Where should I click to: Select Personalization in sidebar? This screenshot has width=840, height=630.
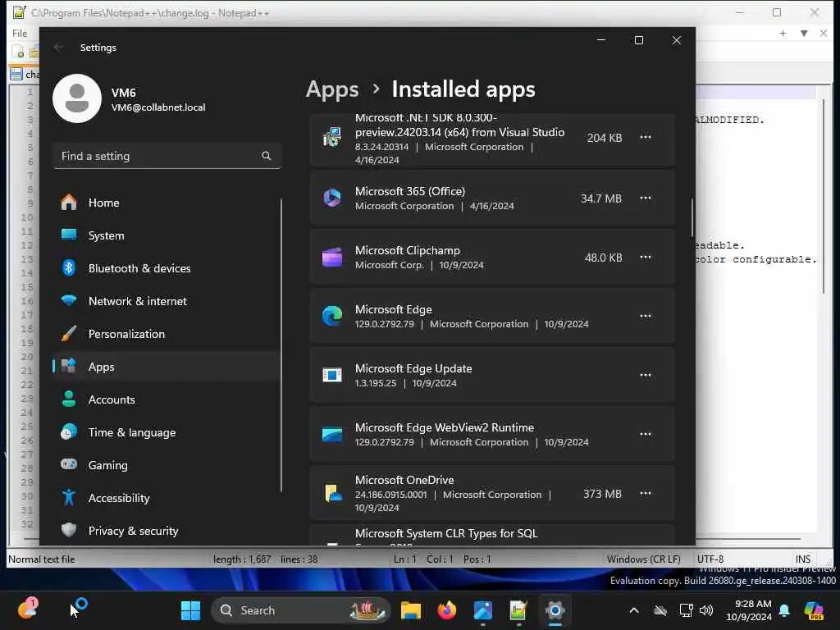click(x=166, y=334)
